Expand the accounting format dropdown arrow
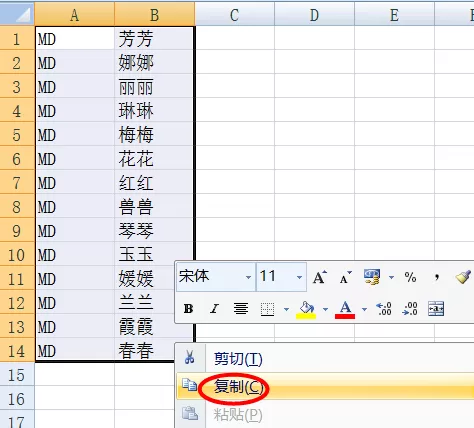The image size is (474, 428). point(391,277)
